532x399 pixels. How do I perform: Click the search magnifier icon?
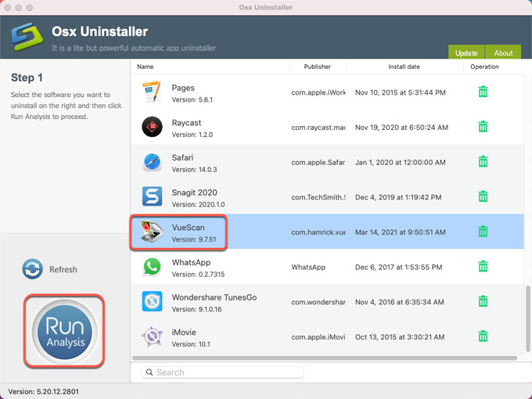(x=149, y=372)
